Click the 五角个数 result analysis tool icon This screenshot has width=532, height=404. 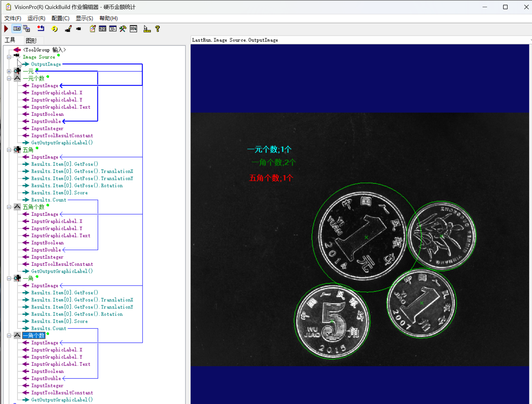pyautogui.click(x=17, y=207)
